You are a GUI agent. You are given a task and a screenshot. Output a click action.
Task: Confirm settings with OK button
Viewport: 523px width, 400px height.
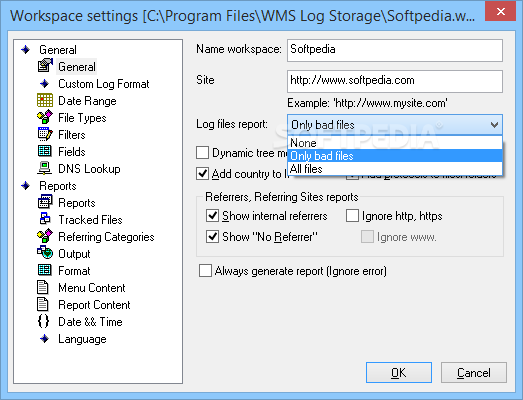pos(399,372)
